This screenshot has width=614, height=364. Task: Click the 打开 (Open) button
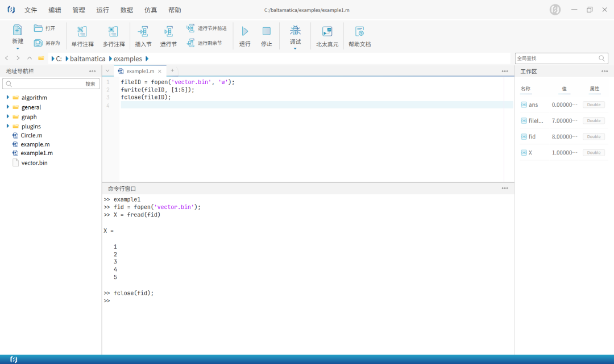tap(45, 28)
